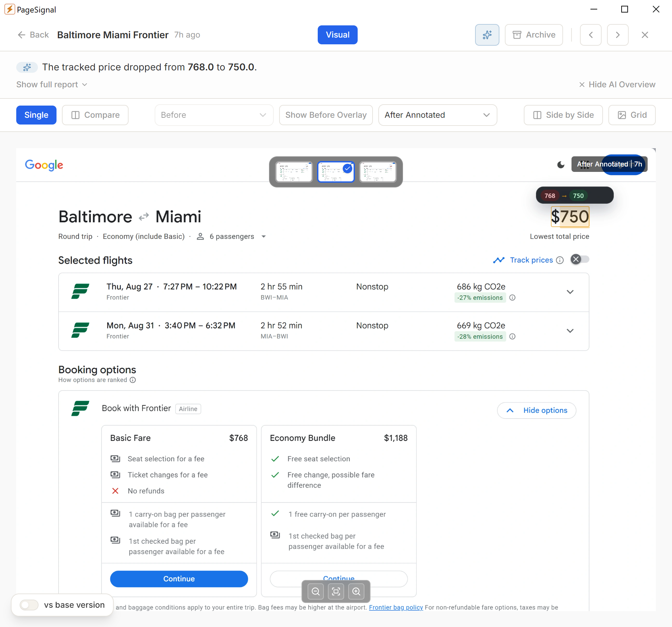Image resolution: width=672 pixels, height=627 pixels.
Task: Switch to Single view mode
Action: coord(36,115)
